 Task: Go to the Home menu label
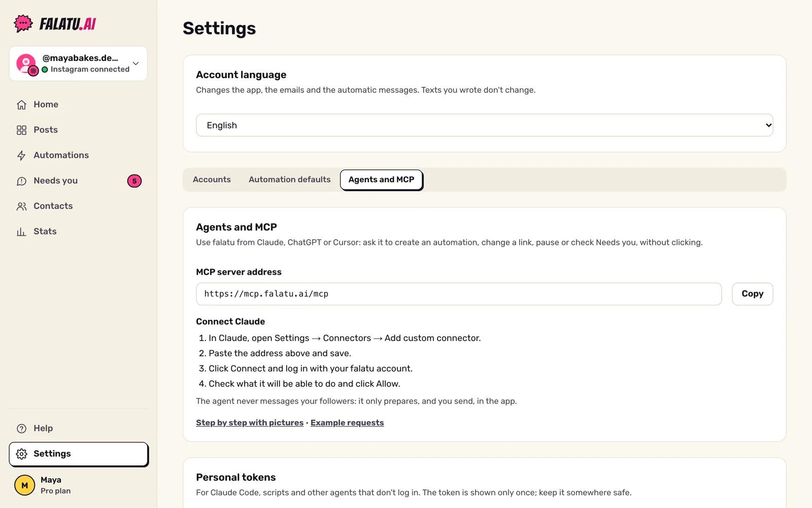pyautogui.click(x=46, y=104)
